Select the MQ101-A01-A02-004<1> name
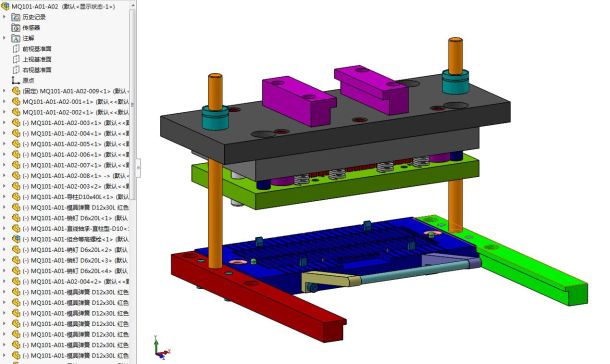 click(x=65, y=133)
